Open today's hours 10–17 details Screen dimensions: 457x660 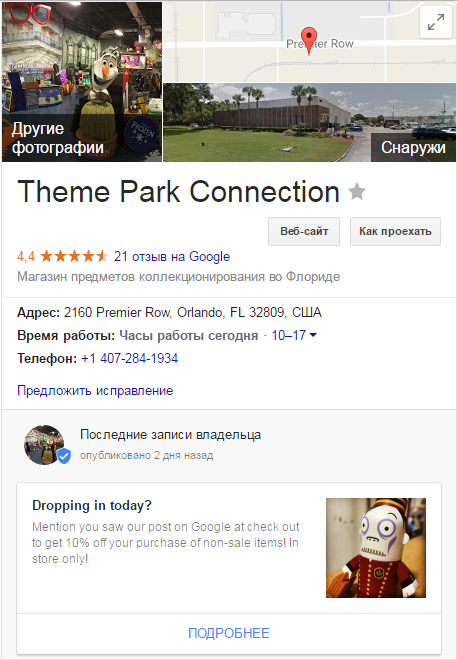point(289,335)
